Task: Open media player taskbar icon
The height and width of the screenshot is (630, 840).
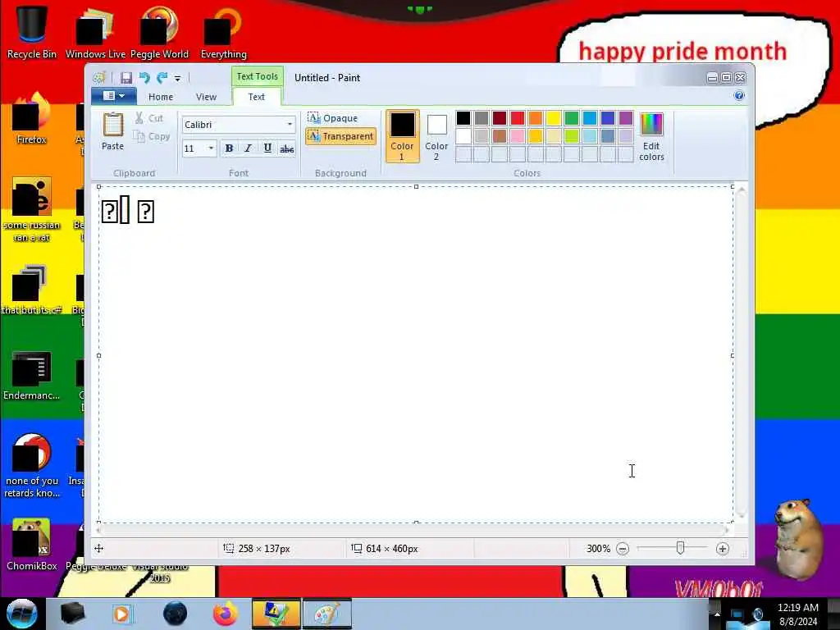Action: [x=121, y=614]
